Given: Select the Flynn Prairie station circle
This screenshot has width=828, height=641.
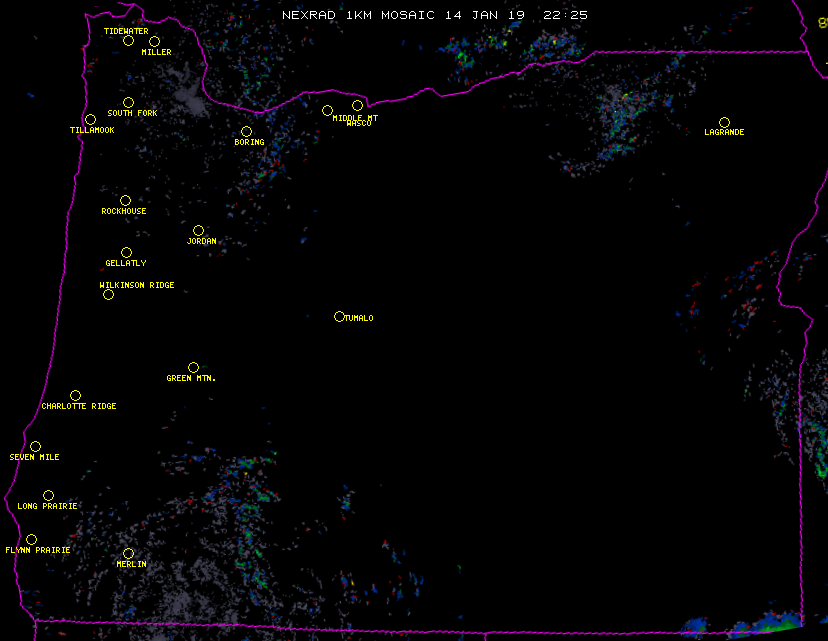Looking at the screenshot, I should (31, 540).
